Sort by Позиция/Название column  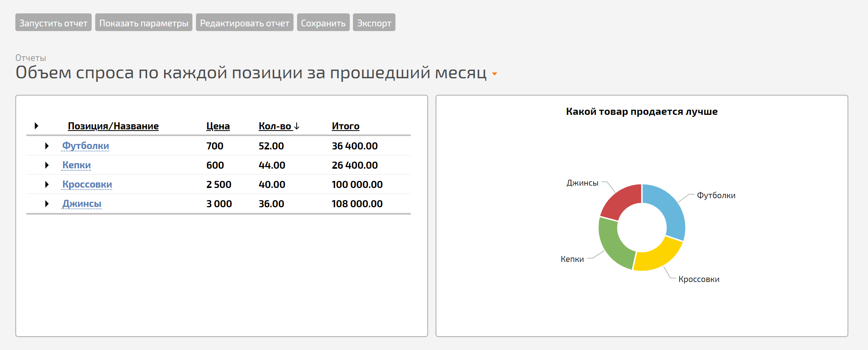(113, 126)
